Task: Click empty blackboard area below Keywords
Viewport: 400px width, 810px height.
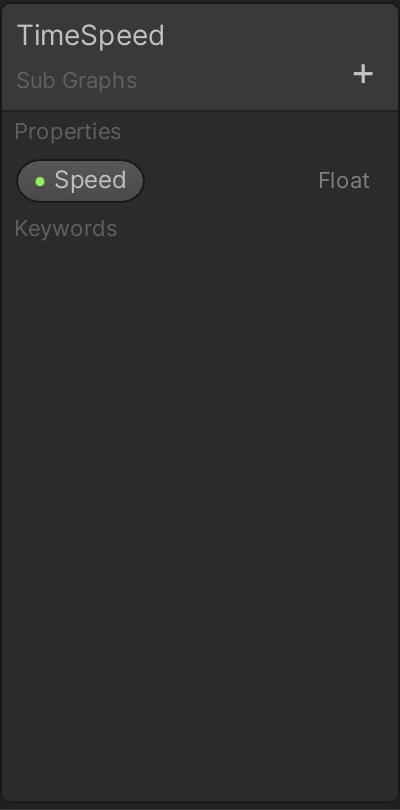Action: coord(200,517)
